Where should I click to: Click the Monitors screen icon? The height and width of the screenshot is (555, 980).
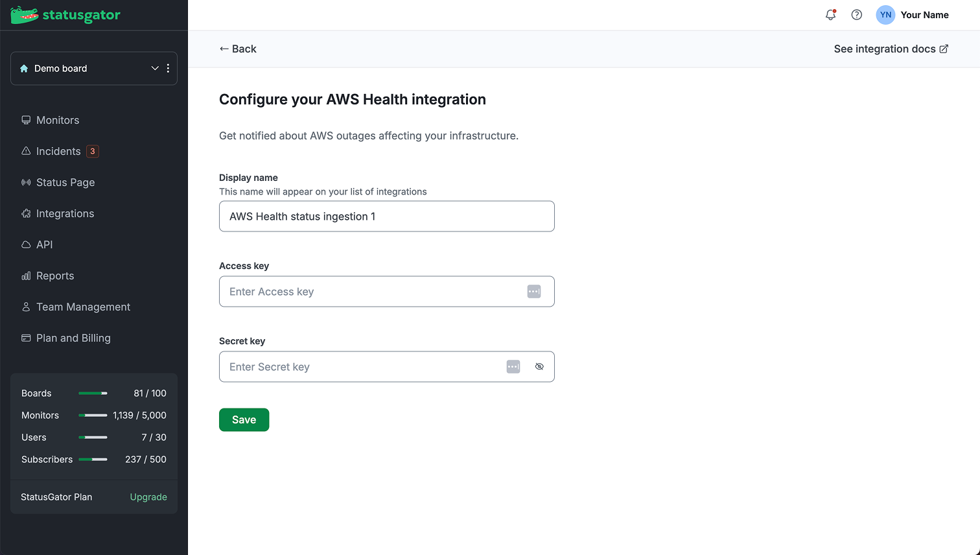[x=26, y=120]
